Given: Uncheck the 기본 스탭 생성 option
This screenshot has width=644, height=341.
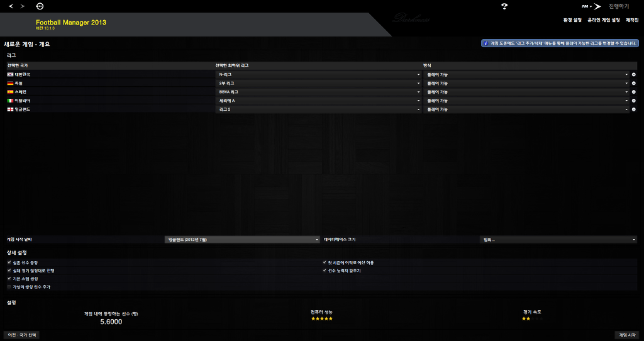Looking at the screenshot, I should 9,279.
